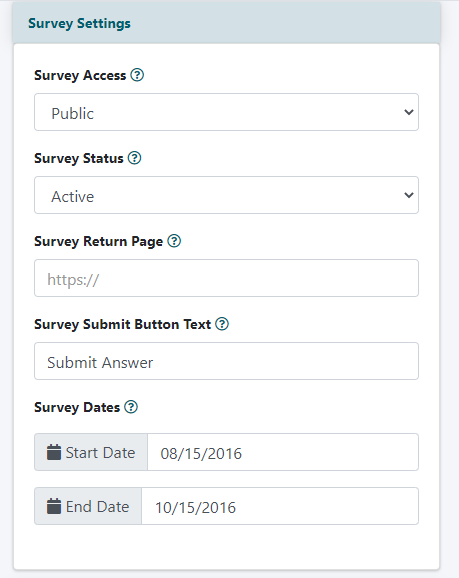
Task: Click the Survey Status label
Action: tap(79, 158)
